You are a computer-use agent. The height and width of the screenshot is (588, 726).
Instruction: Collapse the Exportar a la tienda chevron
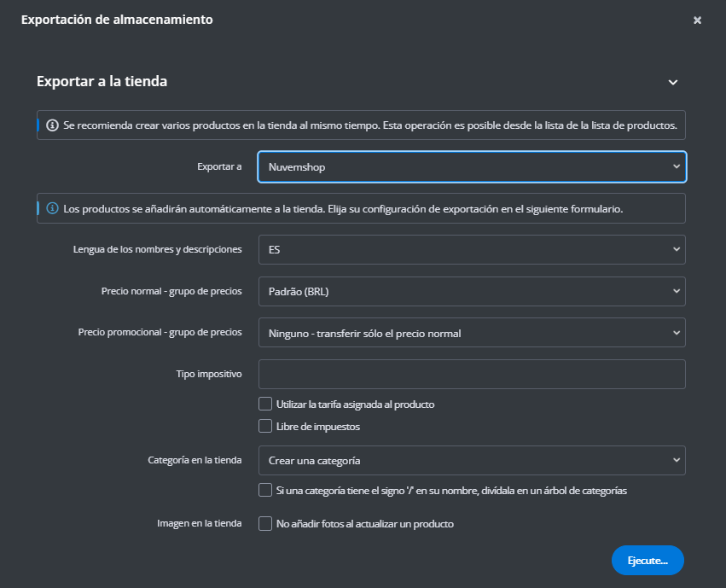[x=672, y=83]
